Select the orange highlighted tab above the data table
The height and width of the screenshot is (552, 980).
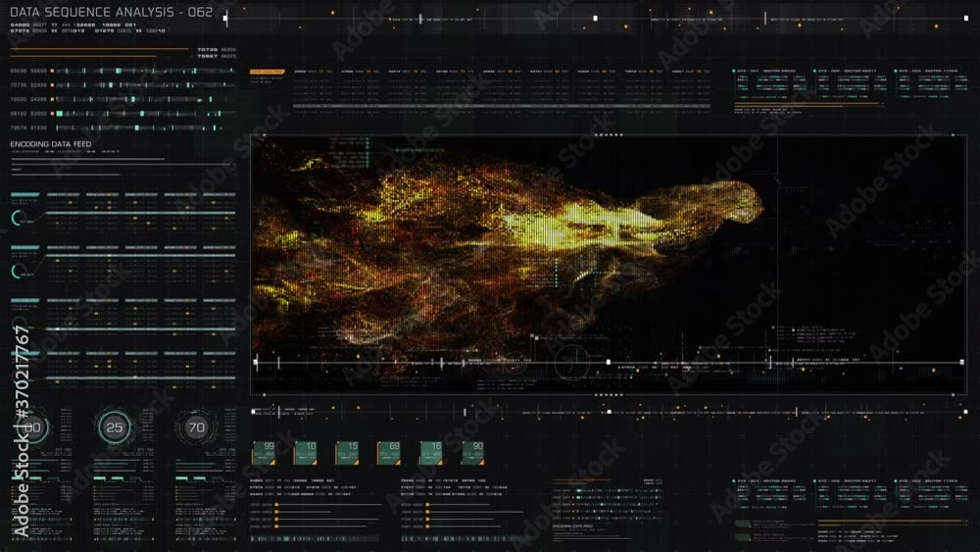(267, 72)
